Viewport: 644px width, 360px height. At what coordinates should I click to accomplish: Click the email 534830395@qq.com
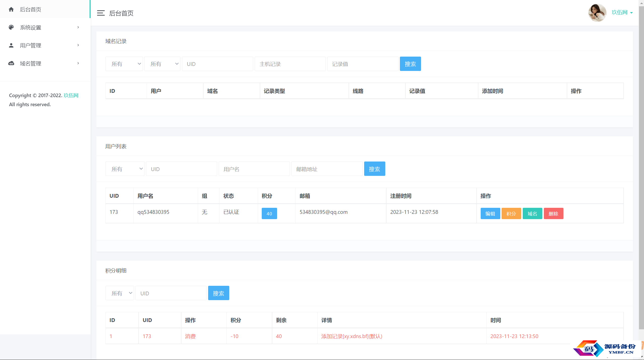(323, 212)
